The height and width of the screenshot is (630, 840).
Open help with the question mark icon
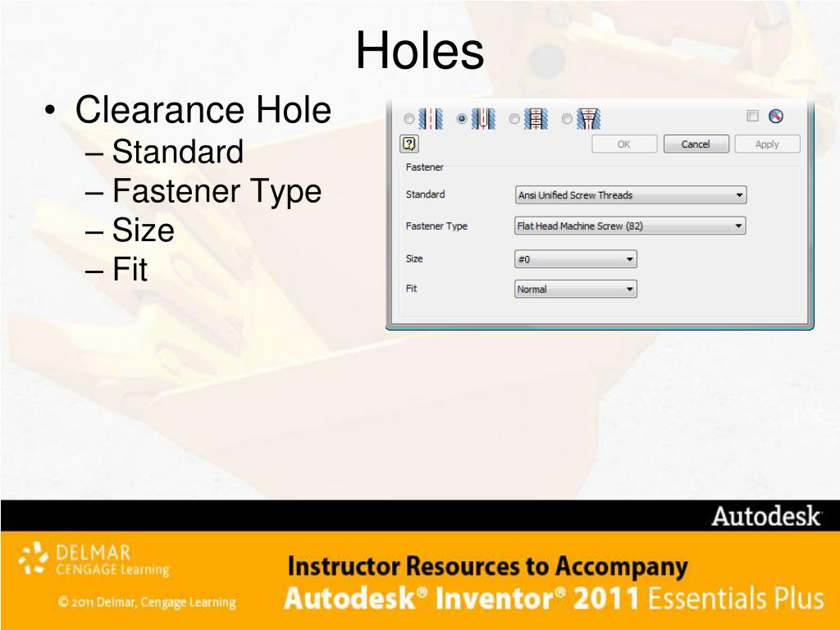coord(409,144)
